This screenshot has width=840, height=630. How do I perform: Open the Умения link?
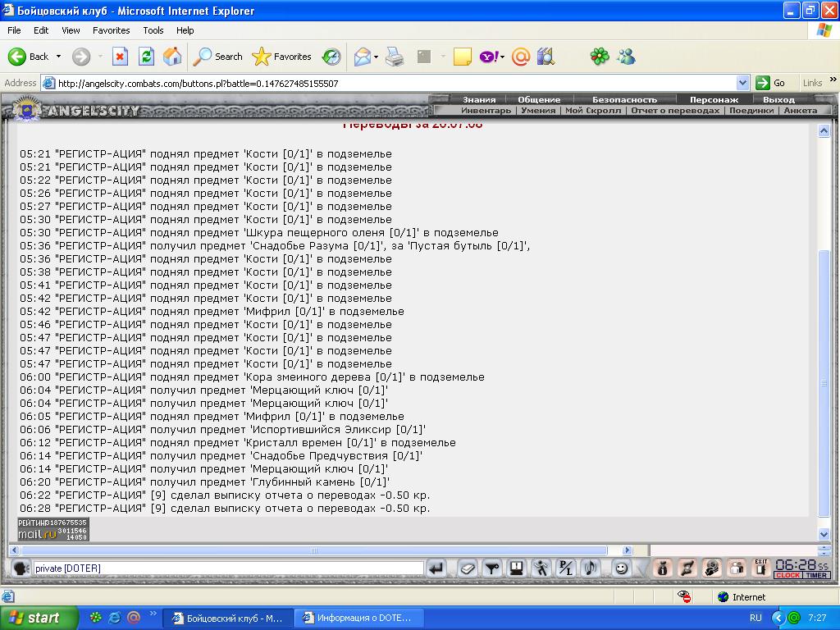(x=538, y=111)
